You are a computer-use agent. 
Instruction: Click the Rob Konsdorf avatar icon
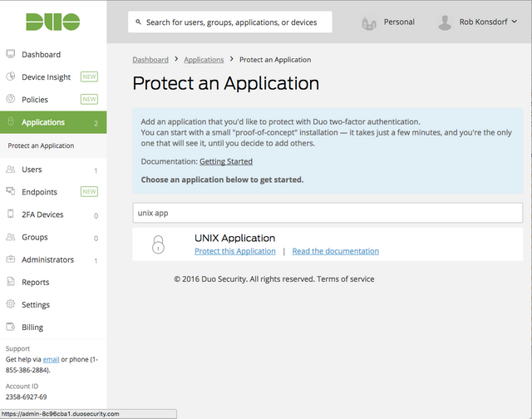coord(445,22)
